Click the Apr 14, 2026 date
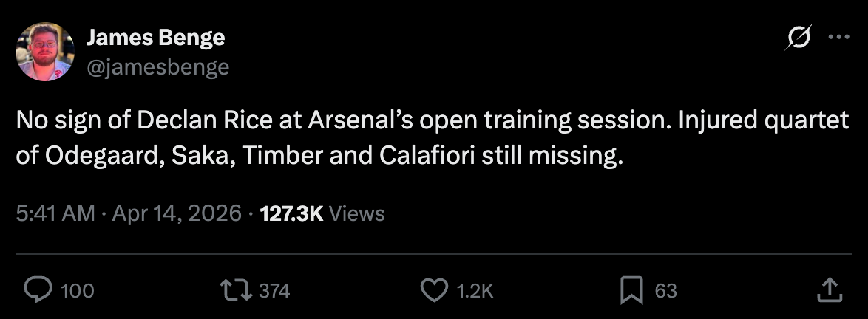Viewport: 868px width, 319px height. tap(175, 213)
